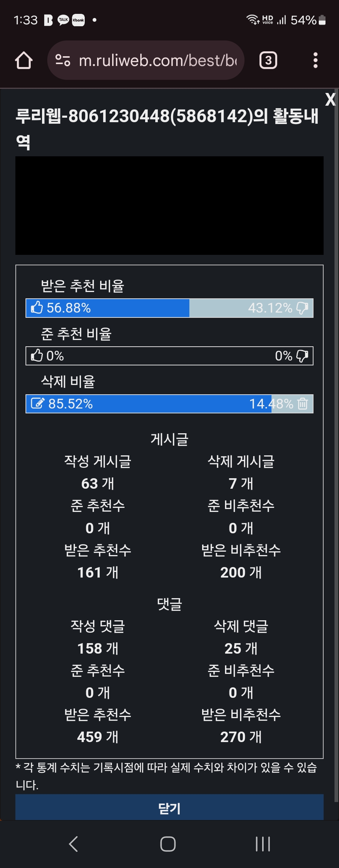Tap the thumbs-up icon on 0% bar

pos(37,356)
